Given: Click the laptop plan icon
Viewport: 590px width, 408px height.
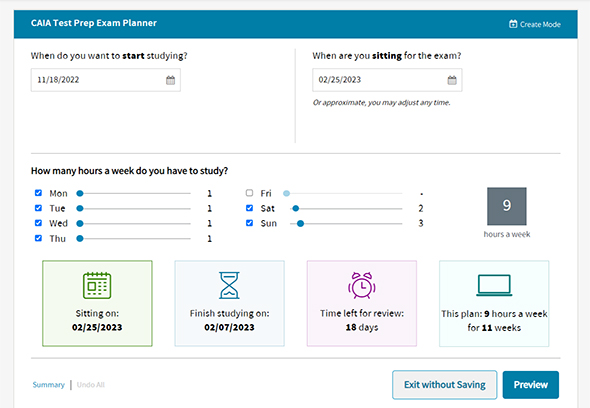Looking at the screenshot, I should (x=494, y=285).
